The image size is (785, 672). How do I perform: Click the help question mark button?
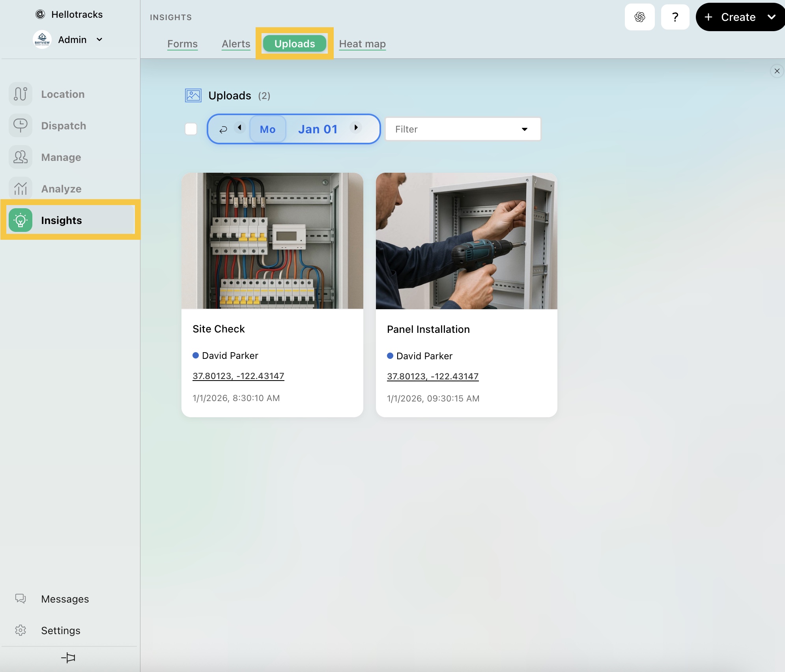[x=675, y=17]
